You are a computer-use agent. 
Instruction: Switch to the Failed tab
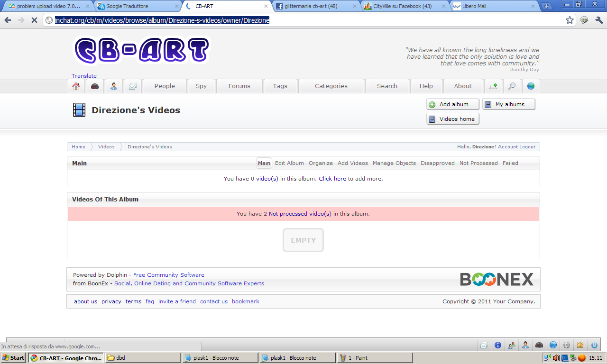point(510,163)
